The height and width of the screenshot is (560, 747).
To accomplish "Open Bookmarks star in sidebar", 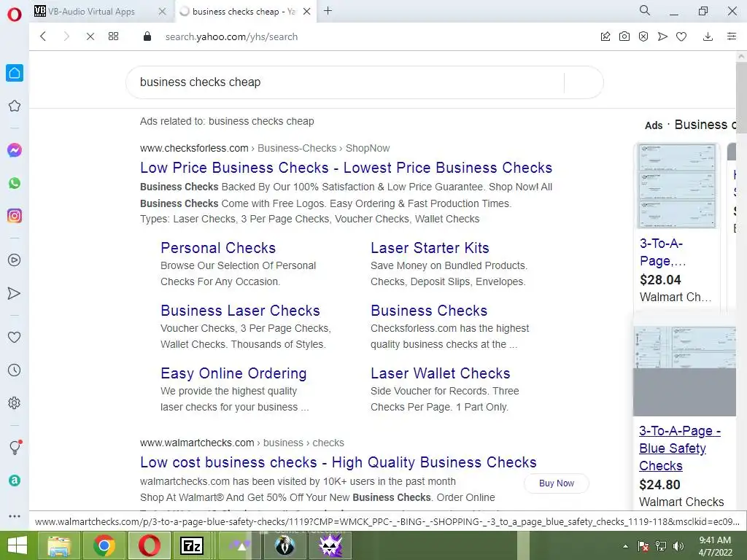I will click(x=15, y=106).
